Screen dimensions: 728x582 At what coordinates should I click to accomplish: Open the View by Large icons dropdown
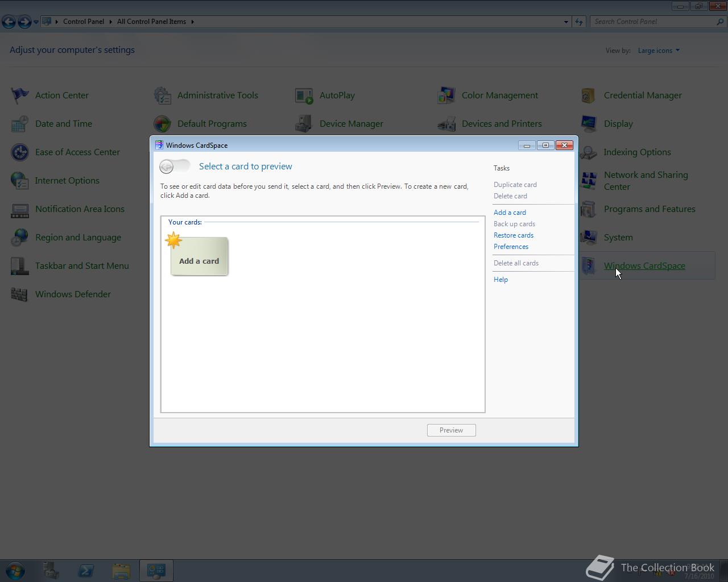pyautogui.click(x=659, y=51)
